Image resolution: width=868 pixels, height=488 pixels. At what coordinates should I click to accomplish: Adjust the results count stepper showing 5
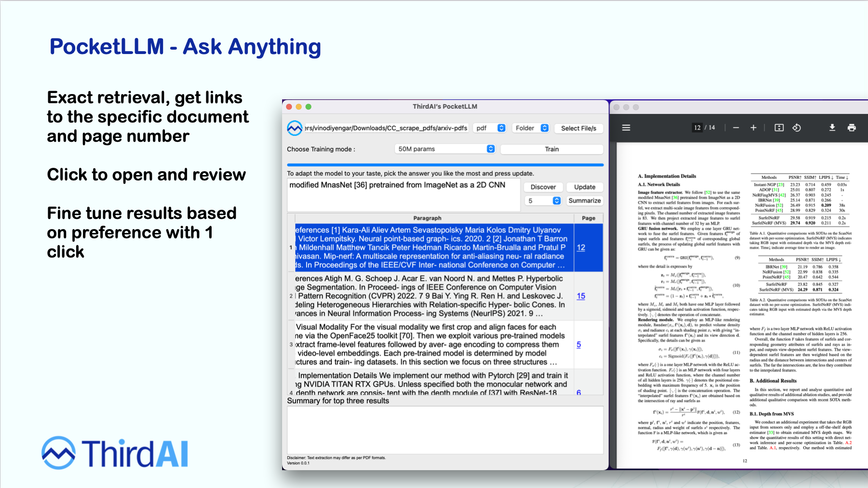click(543, 201)
